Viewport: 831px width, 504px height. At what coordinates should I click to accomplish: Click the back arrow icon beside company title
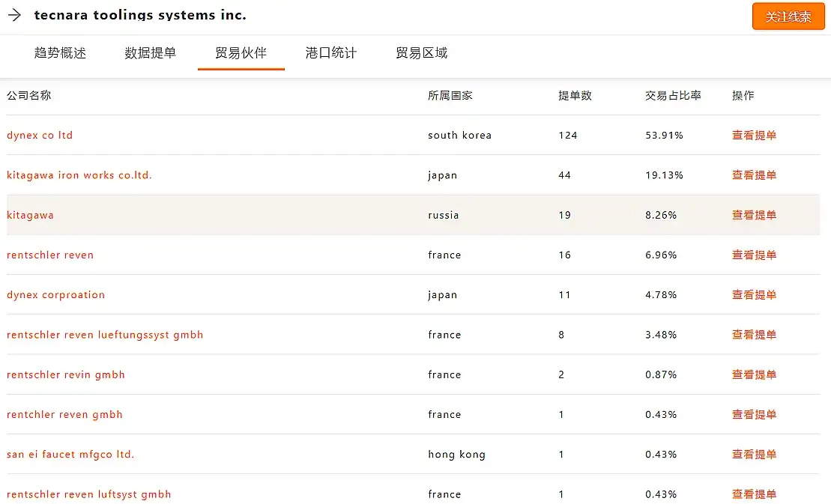pyautogui.click(x=14, y=15)
